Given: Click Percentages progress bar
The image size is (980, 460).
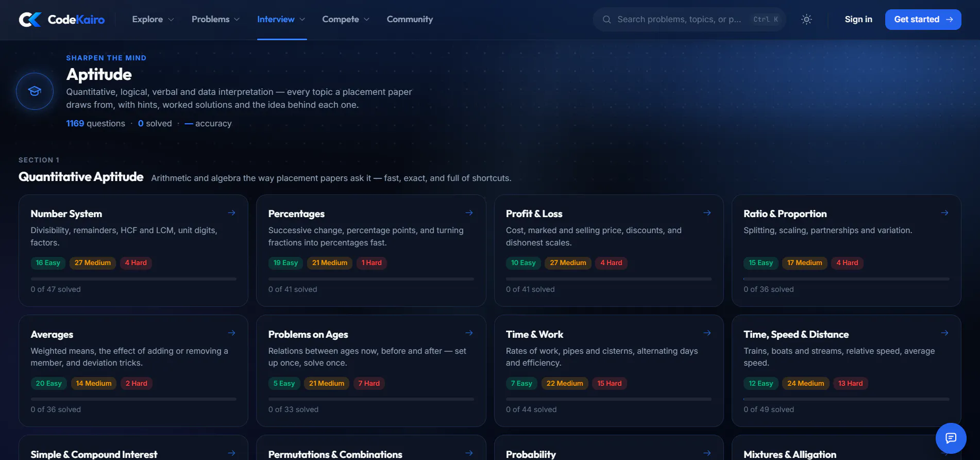Looking at the screenshot, I should [371, 279].
